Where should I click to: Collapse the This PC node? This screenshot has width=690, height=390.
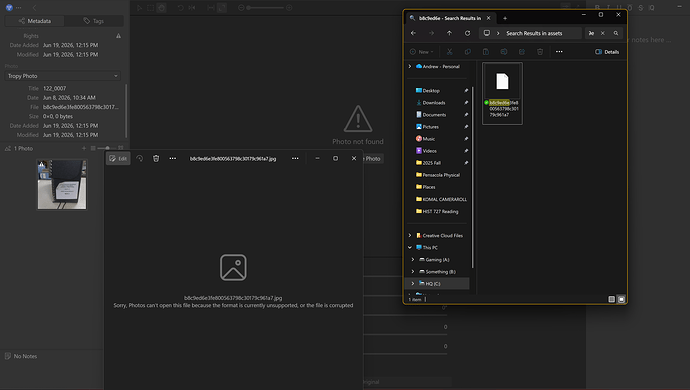coord(410,247)
